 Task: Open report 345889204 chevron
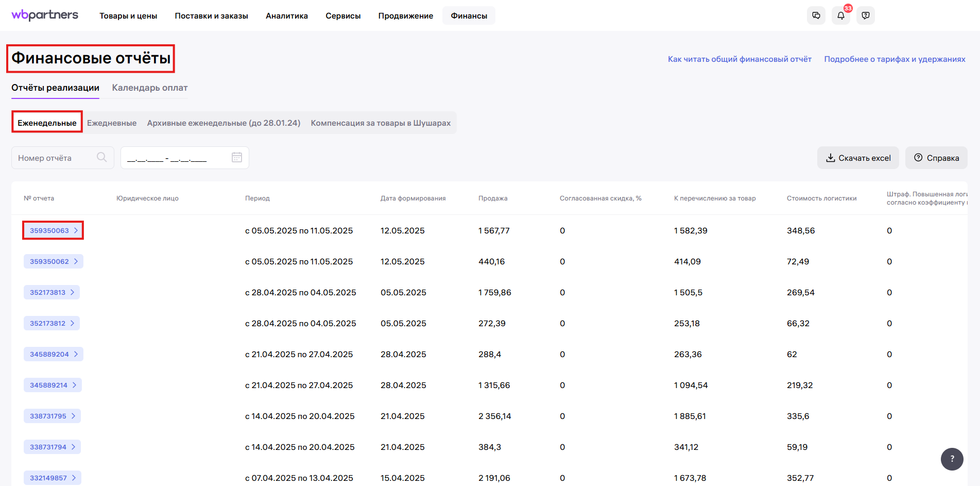[x=76, y=354]
